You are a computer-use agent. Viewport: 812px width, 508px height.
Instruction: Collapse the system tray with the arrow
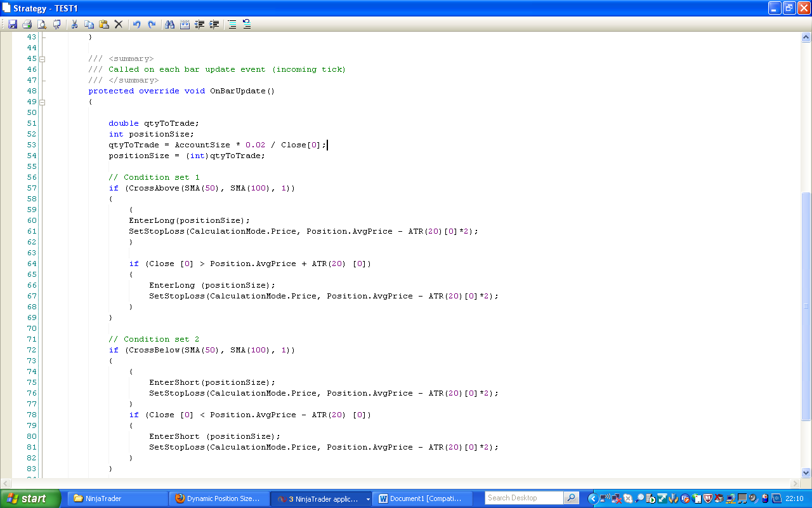tap(594, 498)
